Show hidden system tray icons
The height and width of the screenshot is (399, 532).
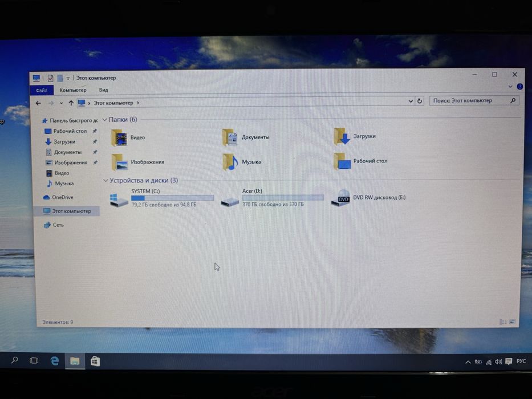click(468, 363)
